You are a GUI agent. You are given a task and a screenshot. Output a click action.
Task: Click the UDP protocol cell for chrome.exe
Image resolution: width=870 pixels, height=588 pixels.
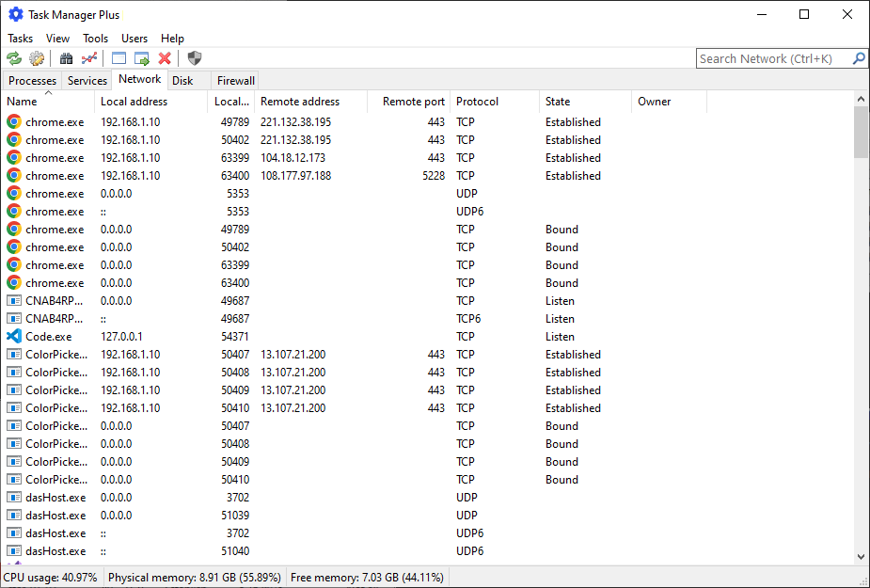[x=467, y=193]
